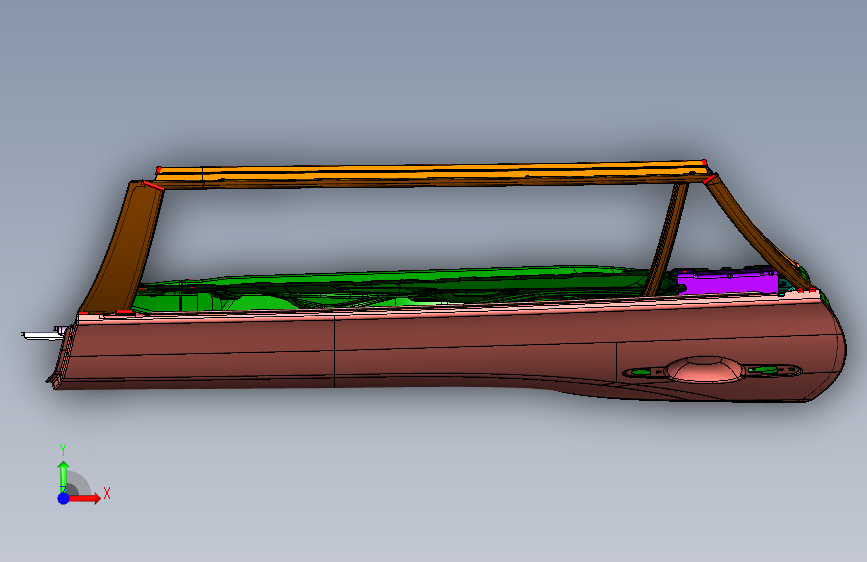Select the oval door handle
Viewport: 867px width, 562px height.
[x=703, y=370]
